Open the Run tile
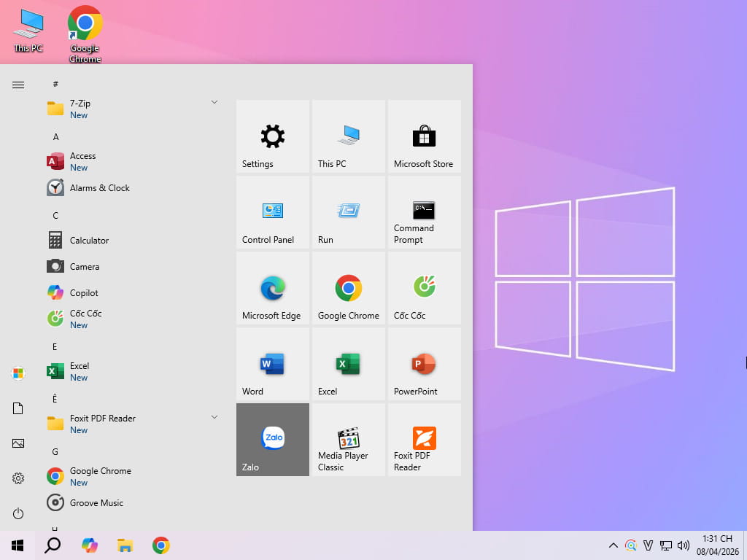Image resolution: width=747 pixels, height=560 pixels. tap(348, 212)
